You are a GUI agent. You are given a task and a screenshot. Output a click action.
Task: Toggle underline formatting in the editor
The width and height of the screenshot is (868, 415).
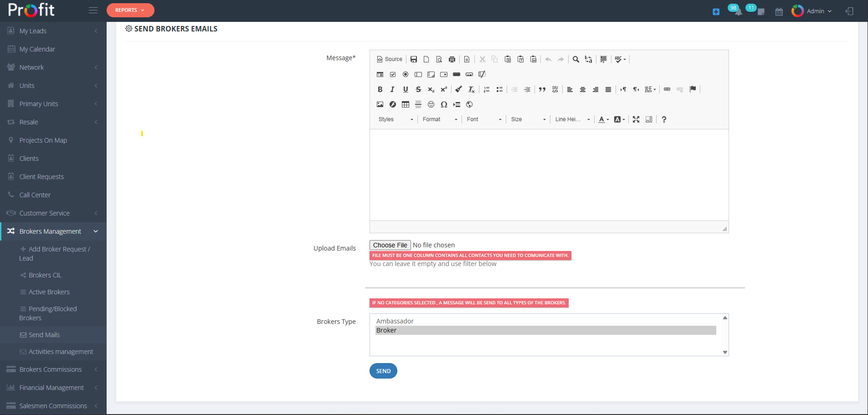405,89
